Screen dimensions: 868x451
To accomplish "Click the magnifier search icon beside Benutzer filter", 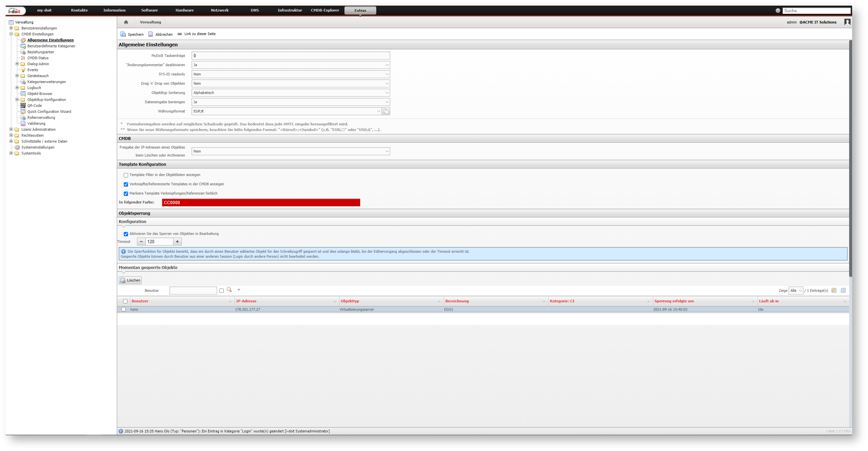I will 229,290.
